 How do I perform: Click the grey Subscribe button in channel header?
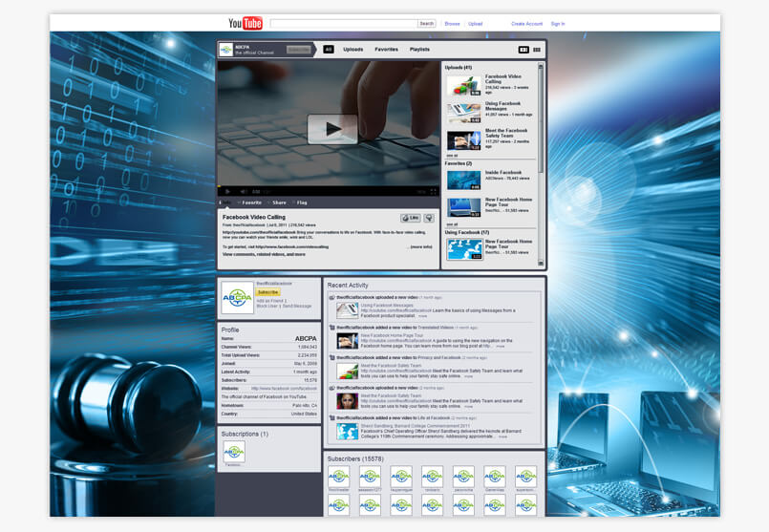[298, 50]
